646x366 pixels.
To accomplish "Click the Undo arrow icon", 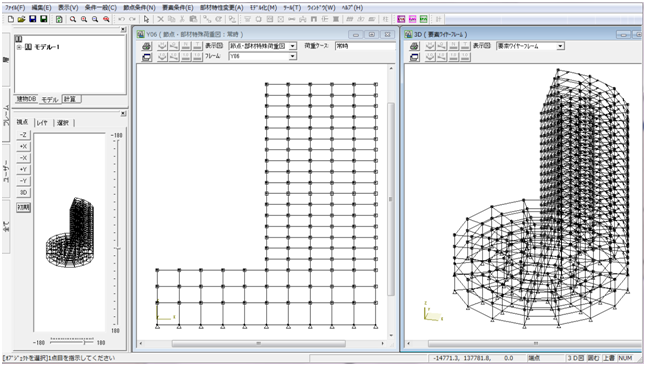I will pyautogui.click(x=122, y=19).
